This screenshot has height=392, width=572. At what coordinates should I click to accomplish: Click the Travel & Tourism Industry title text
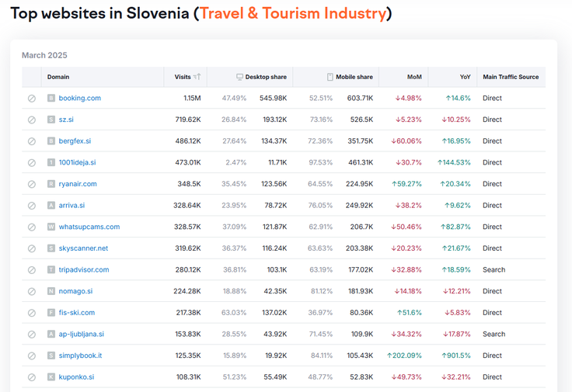[293, 13]
